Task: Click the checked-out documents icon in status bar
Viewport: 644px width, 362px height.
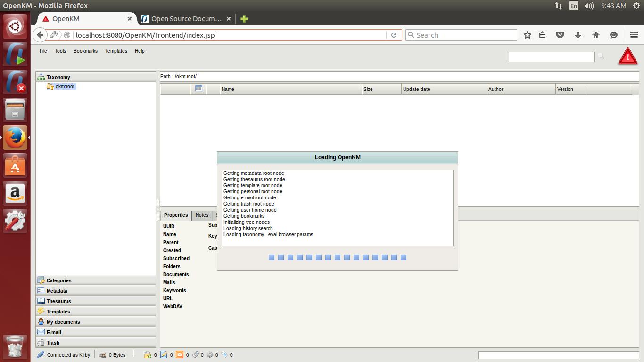Action: tap(164, 355)
